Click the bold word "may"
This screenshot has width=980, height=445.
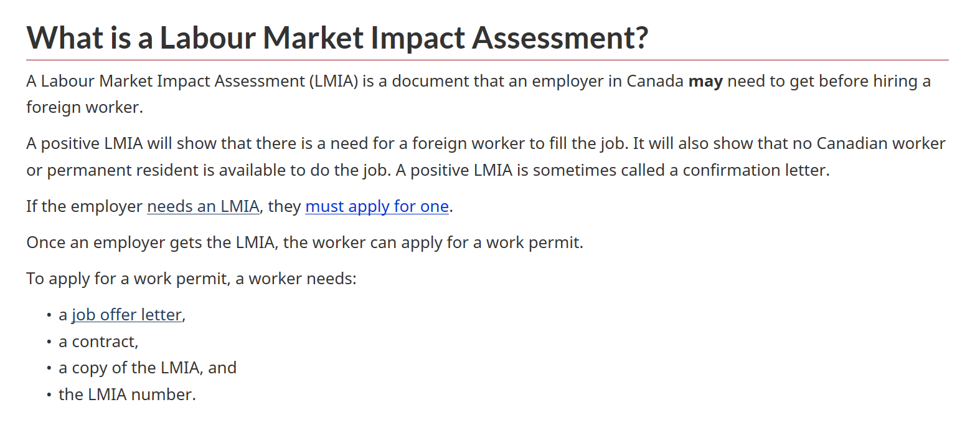tap(705, 81)
